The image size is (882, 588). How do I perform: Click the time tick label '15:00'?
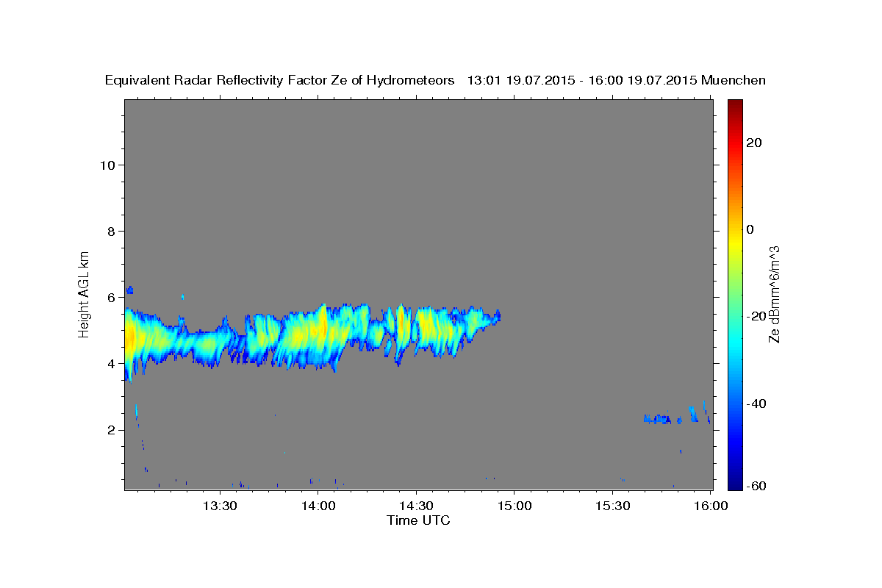pos(514,506)
